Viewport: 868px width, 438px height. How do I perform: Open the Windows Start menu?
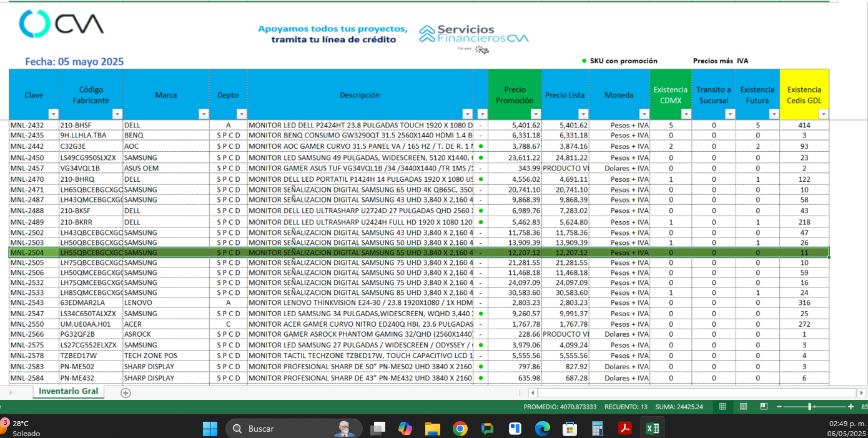coord(210,429)
